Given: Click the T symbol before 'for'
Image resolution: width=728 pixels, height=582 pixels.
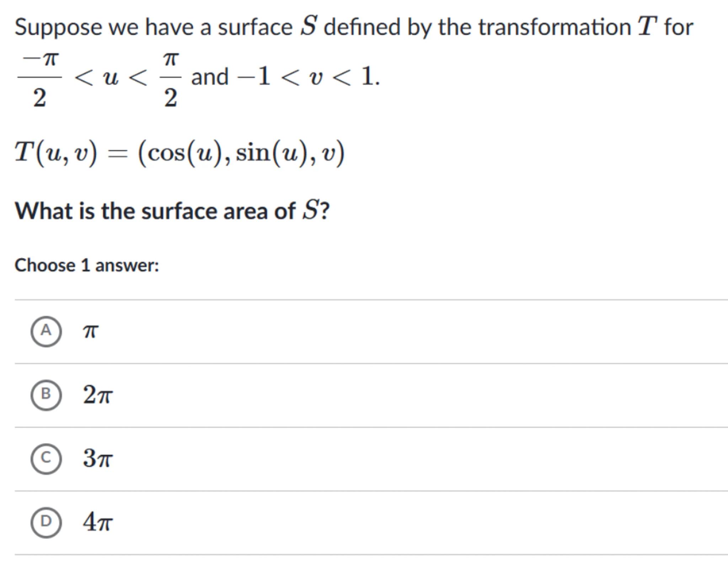Looking at the screenshot, I should pyautogui.click(x=647, y=27).
